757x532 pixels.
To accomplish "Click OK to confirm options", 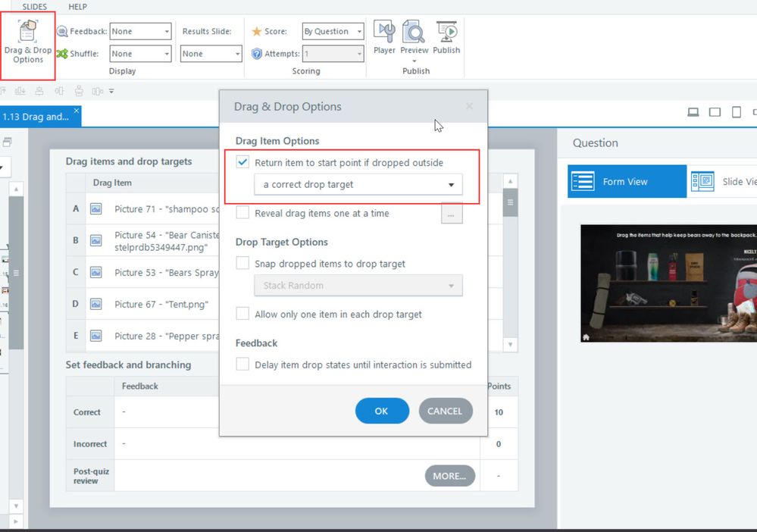I will click(x=381, y=411).
